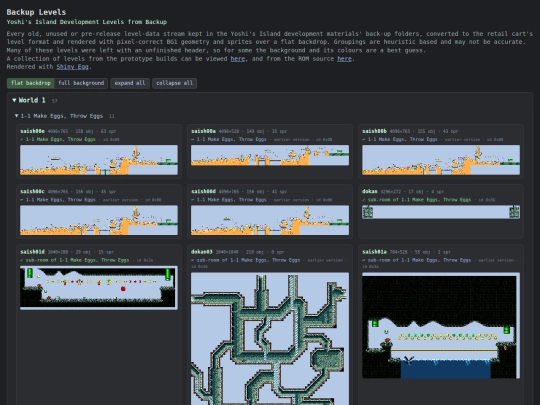Click the 'Yoshi's Island Development Levels from Backup' subtitle
Viewport: 540px width, 405px height.
point(87,22)
